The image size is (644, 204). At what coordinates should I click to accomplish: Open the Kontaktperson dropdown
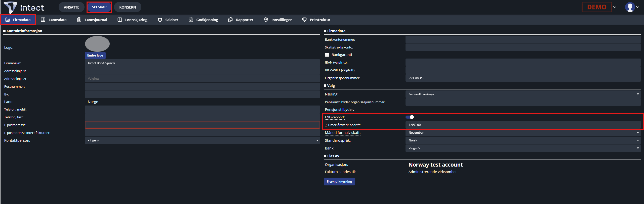[202, 140]
